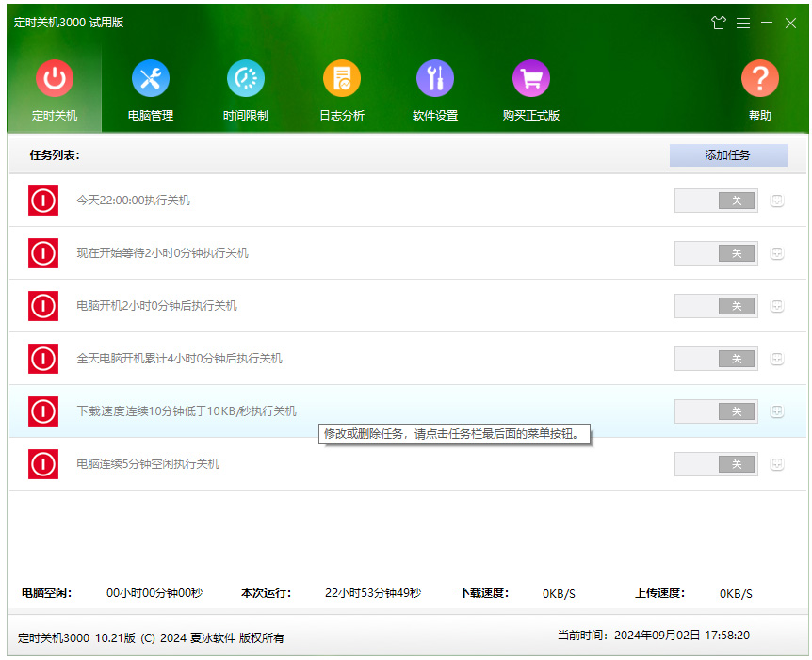
Task: Turn on 电脑开机2小时0分钟后执行关机 switch
Action: click(x=716, y=306)
